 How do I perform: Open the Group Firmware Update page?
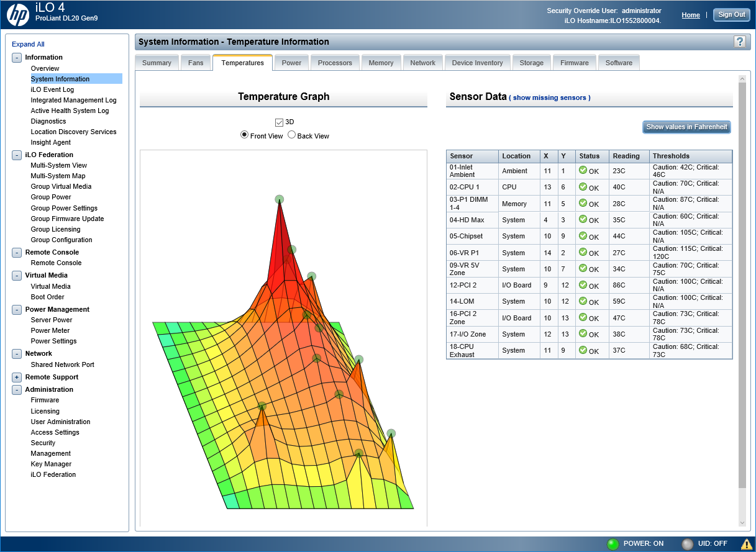(67, 219)
